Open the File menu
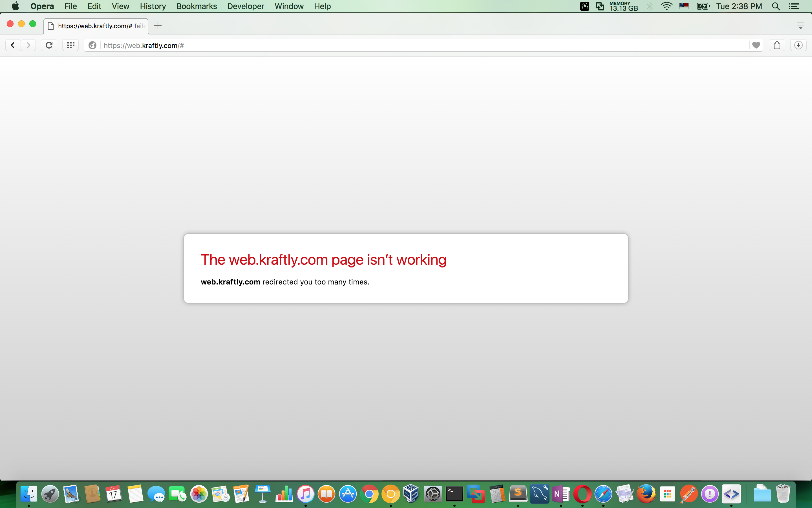This screenshot has width=812, height=508. pyautogui.click(x=71, y=6)
